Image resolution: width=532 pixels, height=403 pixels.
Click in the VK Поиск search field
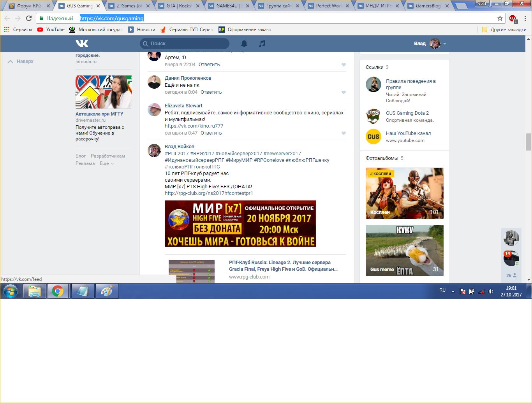185,44
